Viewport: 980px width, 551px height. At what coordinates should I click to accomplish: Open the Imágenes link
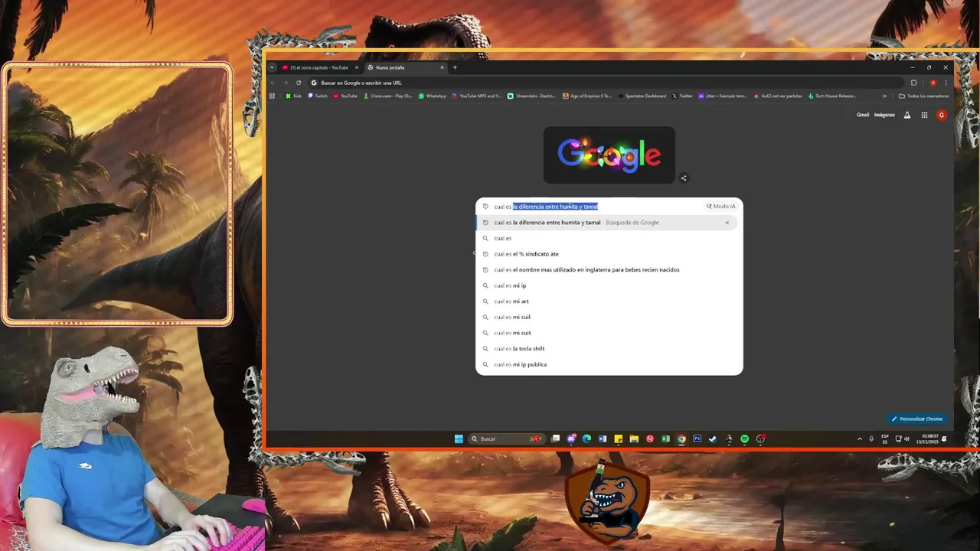click(884, 115)
